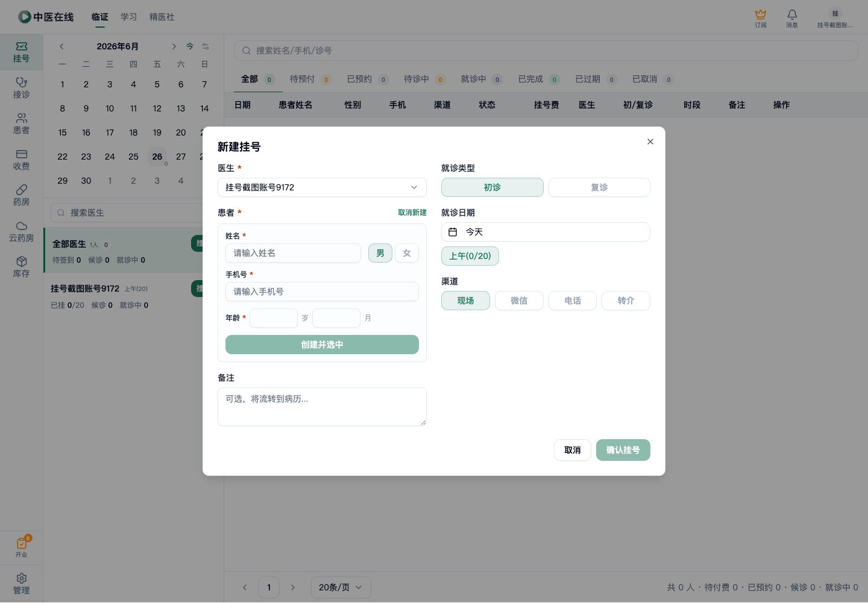Click 确认挂号 button
Viewport: 868px width, 603px height.
click(x=623, y=450)
